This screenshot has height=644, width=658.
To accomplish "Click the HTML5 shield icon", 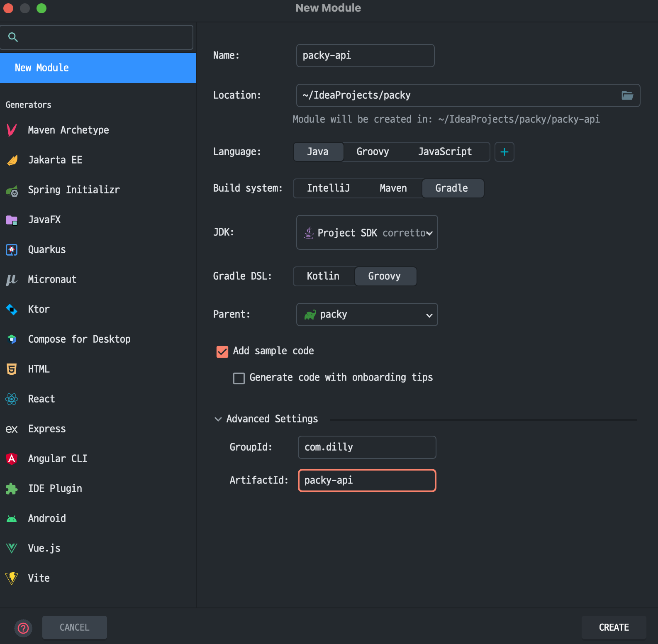I will tap(12, 369).
